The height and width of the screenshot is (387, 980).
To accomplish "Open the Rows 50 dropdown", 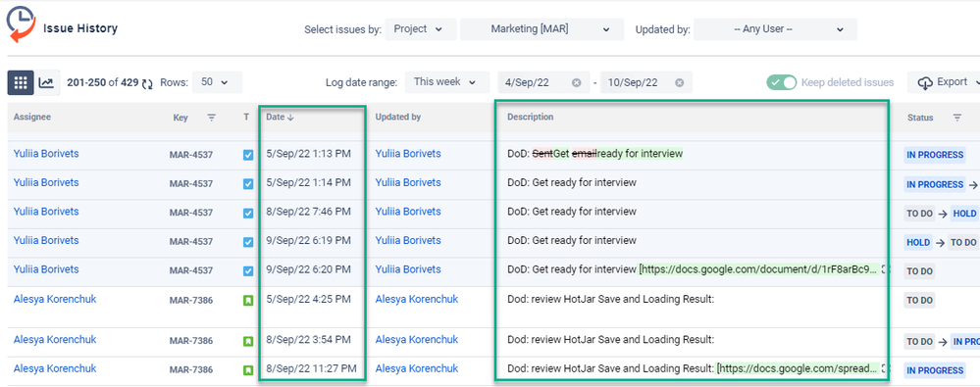I will (217, 82).
